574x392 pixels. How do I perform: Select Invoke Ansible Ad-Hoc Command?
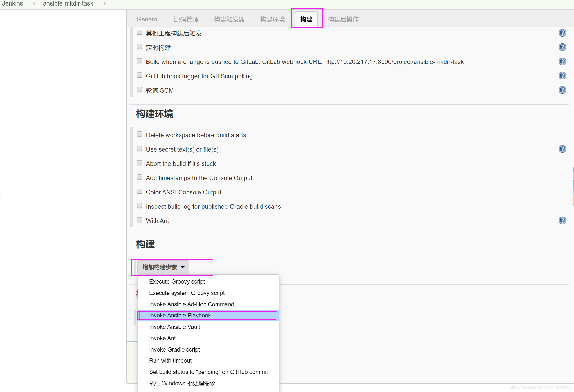208,304
